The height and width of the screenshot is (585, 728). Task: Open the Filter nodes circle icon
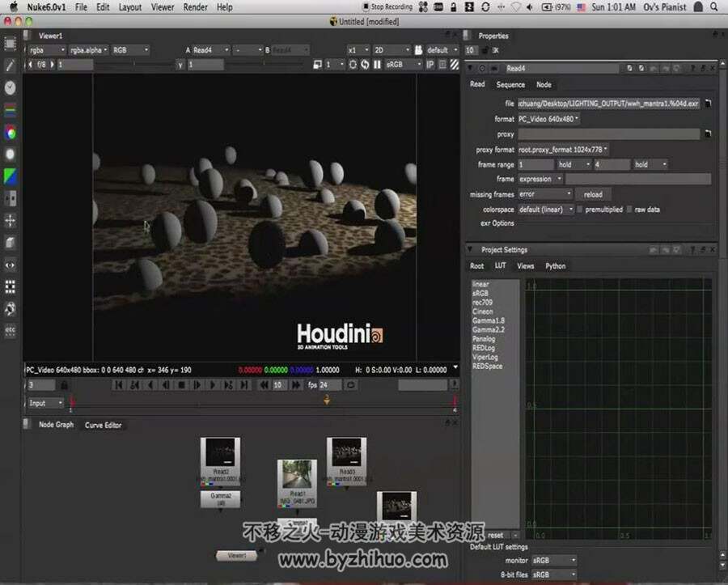click(11, 155)
